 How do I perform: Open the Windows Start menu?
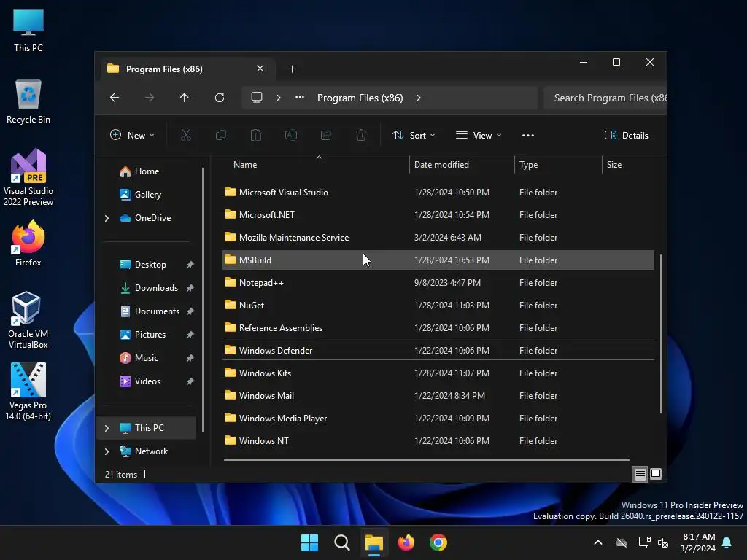coord(309,542)
